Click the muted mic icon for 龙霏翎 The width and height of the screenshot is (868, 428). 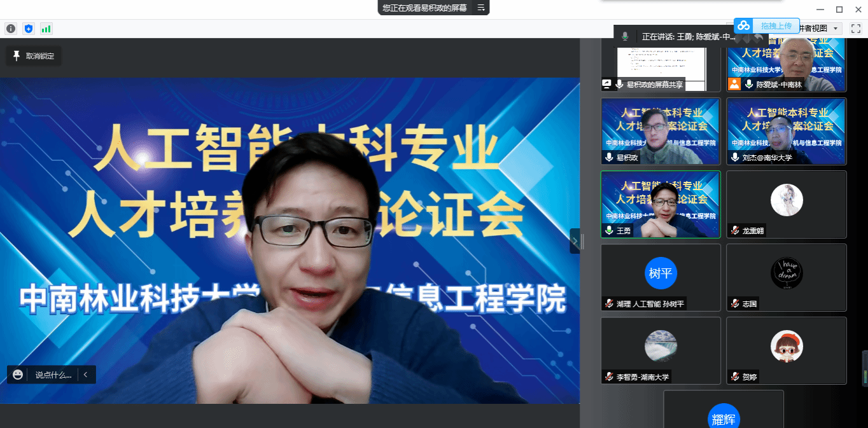tap(735, 231)
